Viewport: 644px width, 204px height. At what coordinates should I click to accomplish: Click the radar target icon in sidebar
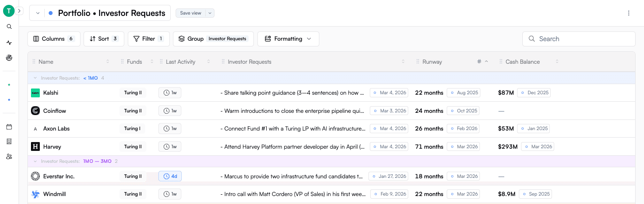click(9, 58)
